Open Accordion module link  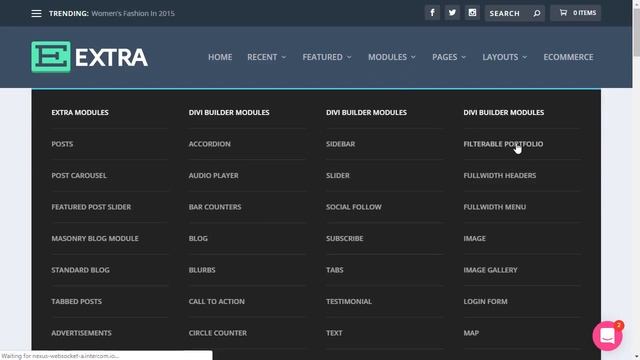[x=209, y=144]
